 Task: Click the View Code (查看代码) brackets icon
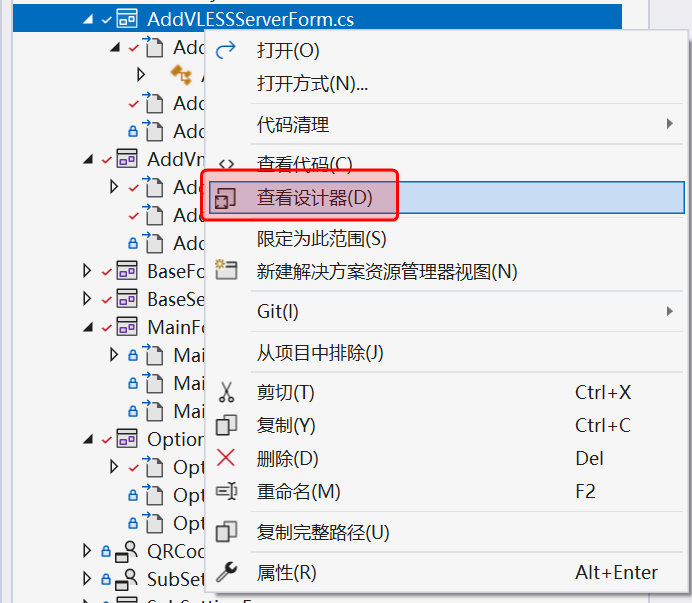point(227,164)
